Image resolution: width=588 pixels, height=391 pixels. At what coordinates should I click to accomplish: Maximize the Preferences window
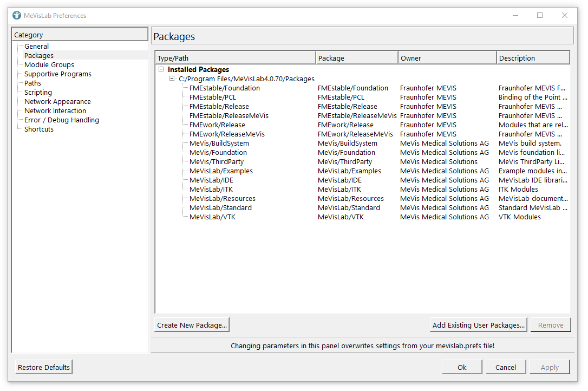540,15
